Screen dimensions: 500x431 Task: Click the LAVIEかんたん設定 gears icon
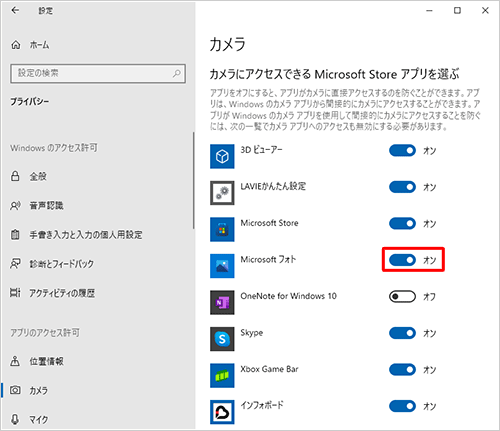[x=222, y=193]
